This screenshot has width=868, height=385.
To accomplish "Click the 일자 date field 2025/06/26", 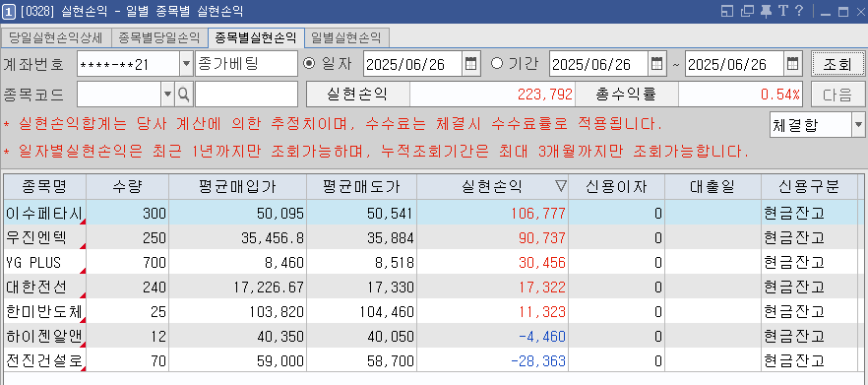I will (413, 64).
